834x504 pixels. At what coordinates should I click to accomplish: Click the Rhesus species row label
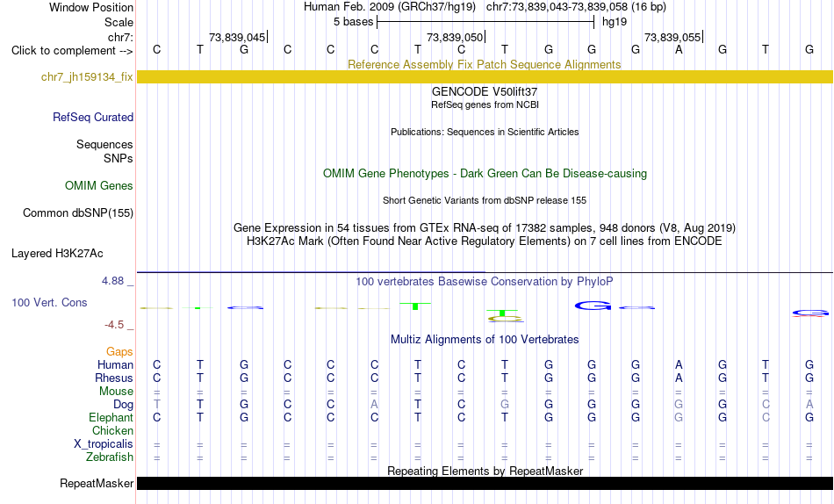tap(114, 378)
